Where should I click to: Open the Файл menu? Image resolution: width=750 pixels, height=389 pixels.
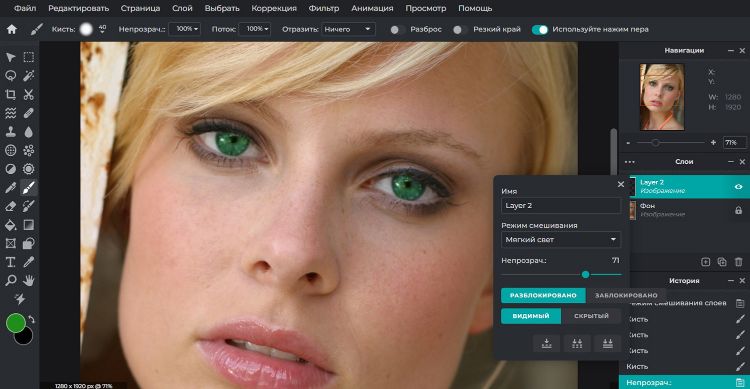[x=25, y=8]
